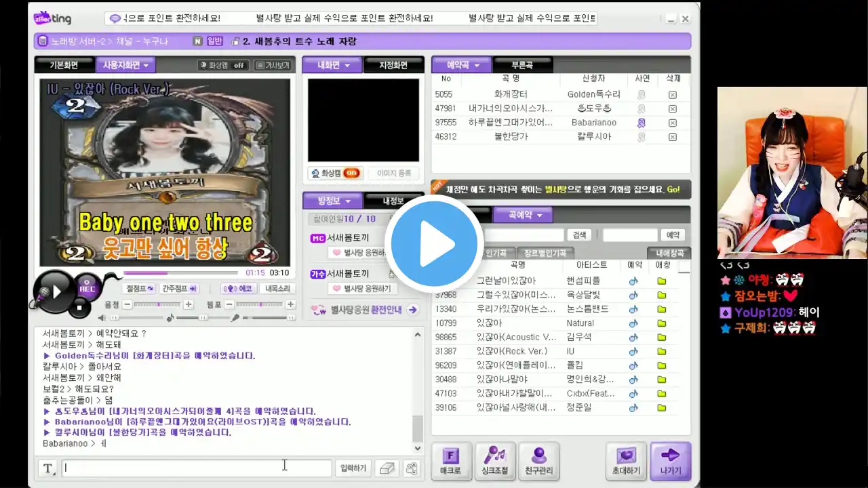Click the song progress bar
The width and height of the screenshot is (868, 488).
pos(182,273)
